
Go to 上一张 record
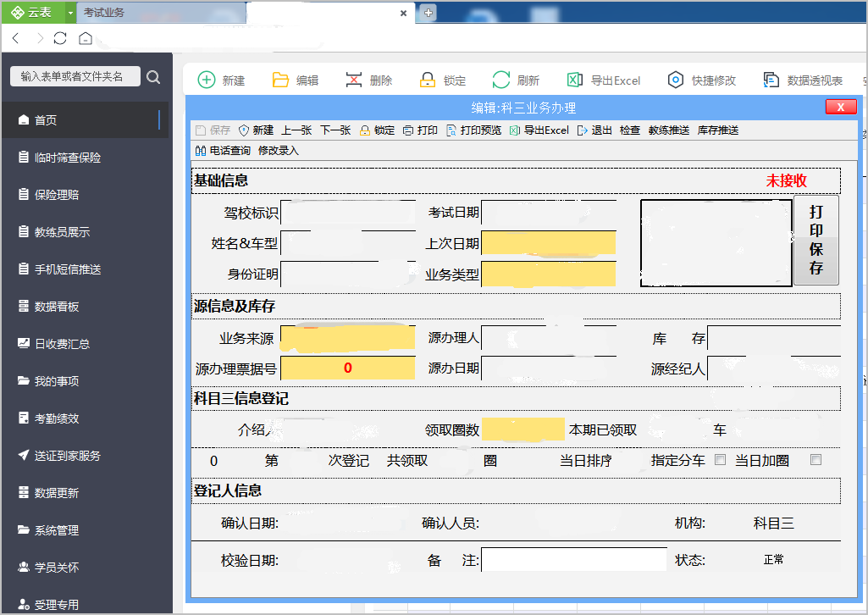click(x=296, y=130)
